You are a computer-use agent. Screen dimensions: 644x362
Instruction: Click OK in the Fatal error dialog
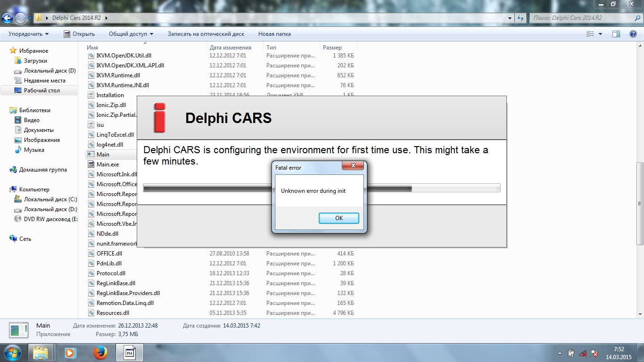point(339,218)
